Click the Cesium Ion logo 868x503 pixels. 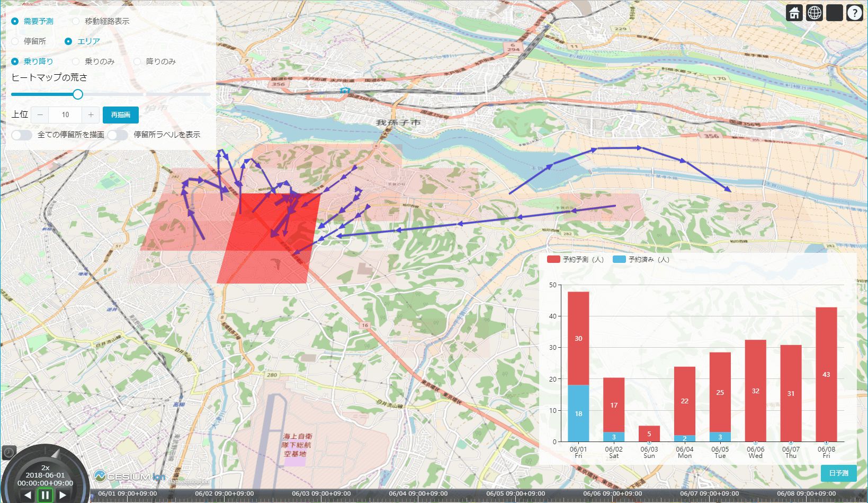point(127,475)
